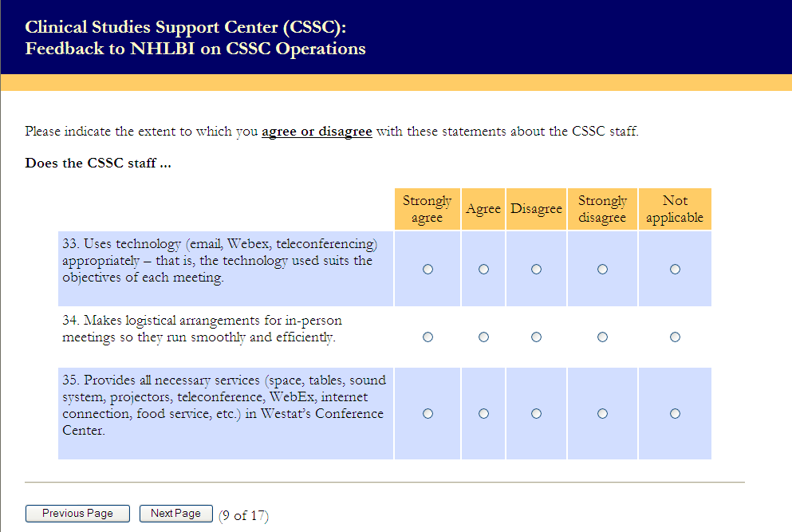Pick Not applicable for question 35
The width and height of the screenshot is (792, 532).
click(x=675, y=414)
